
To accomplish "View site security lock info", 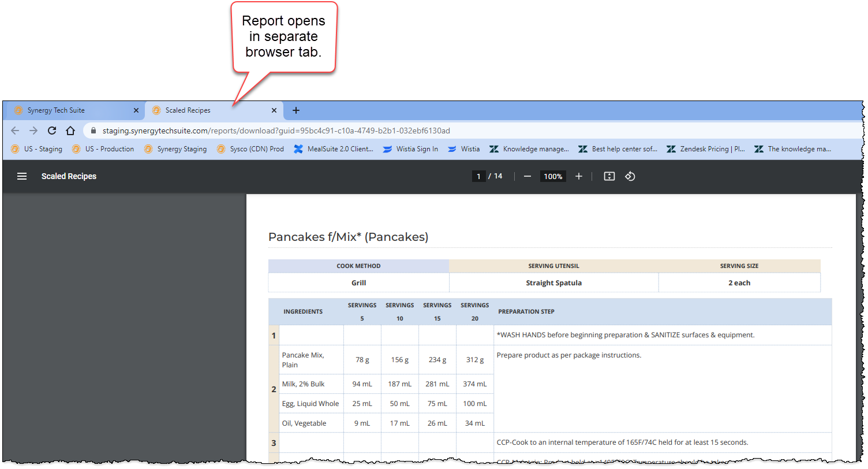I will (x=93, y=131).
